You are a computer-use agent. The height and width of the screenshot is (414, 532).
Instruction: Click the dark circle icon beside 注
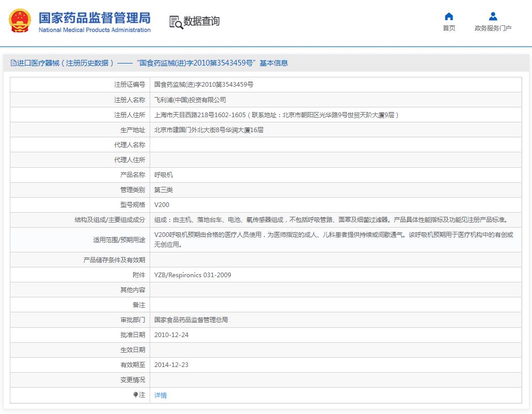click(135, 394)
